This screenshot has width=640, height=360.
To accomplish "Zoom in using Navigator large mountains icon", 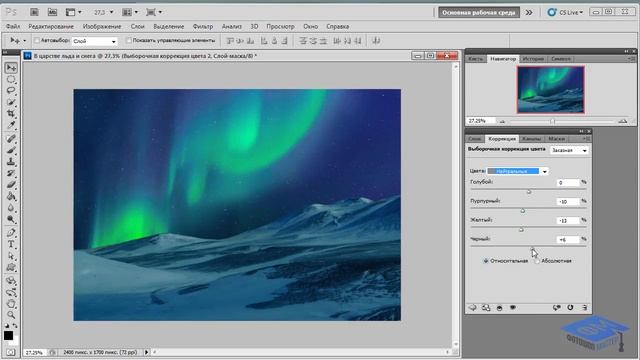I will click(x=622, y=121).
